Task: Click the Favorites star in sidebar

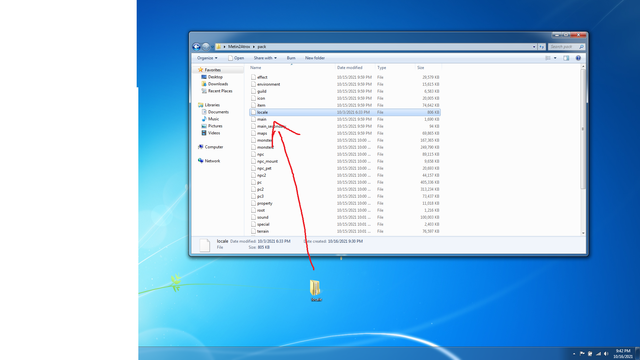Action: click(x=200, y=70)
